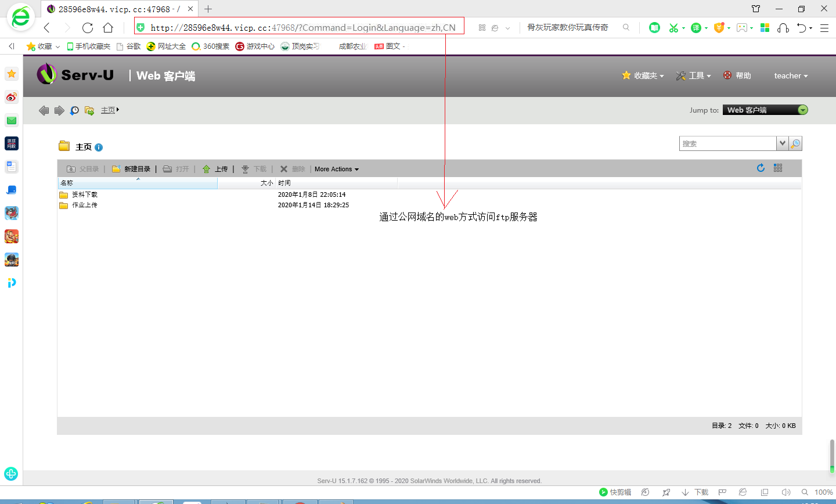Click the browser back button
836x504 pixels.
pos(47,27)
